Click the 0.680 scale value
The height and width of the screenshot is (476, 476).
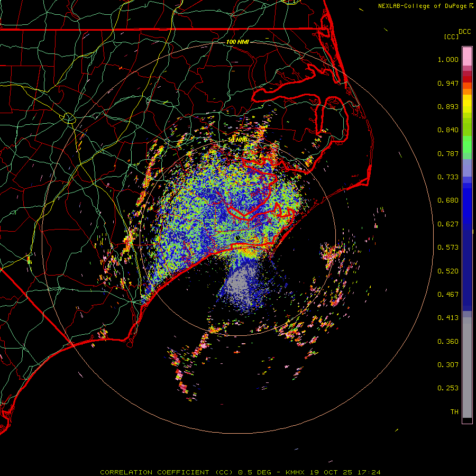[x=448, y=200]
